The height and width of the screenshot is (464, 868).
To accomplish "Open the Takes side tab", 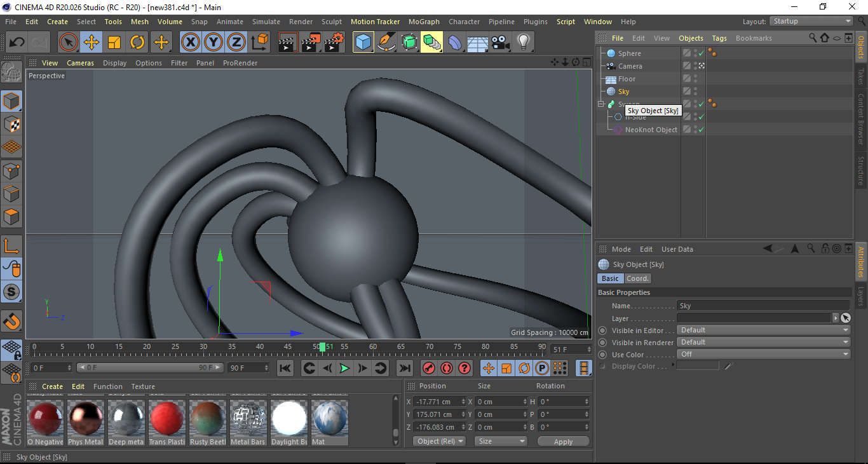I will tap(861, 76).
